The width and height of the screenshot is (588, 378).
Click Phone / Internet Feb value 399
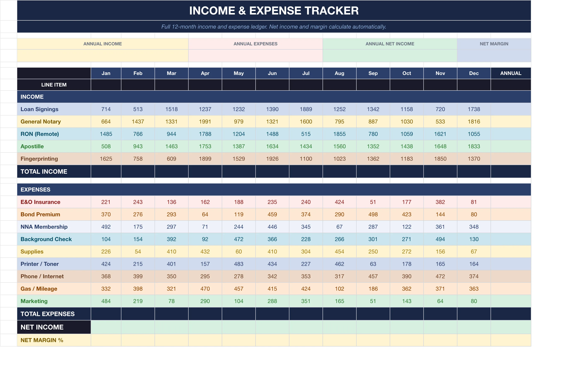[x=138, y=276]
